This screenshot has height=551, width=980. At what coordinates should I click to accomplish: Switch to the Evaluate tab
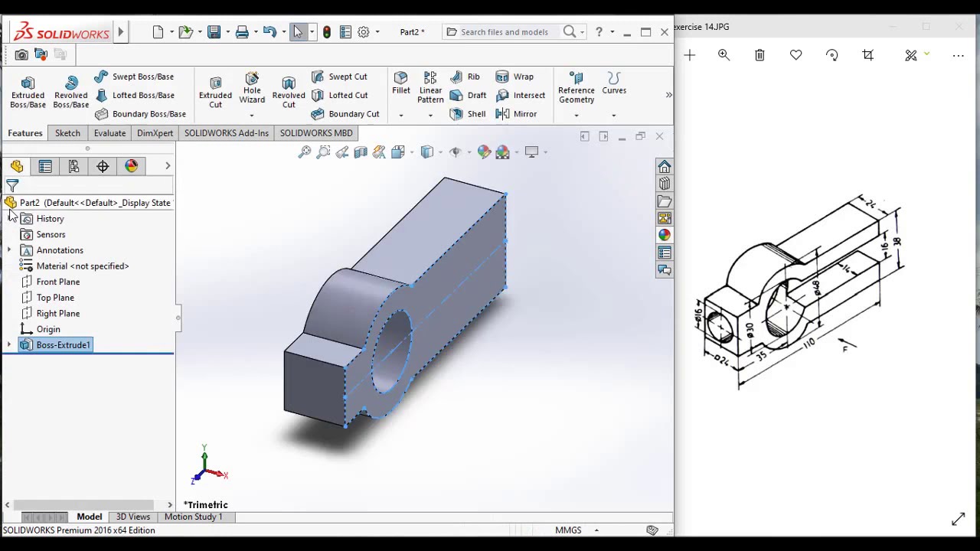point(109,133)
